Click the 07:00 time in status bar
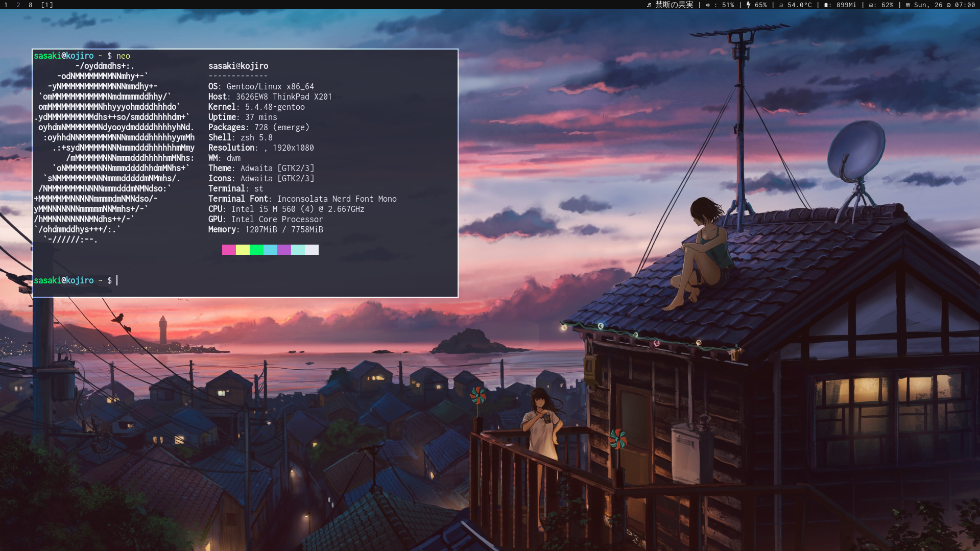This screenshot has height=551, width=980. coord(965,5)
